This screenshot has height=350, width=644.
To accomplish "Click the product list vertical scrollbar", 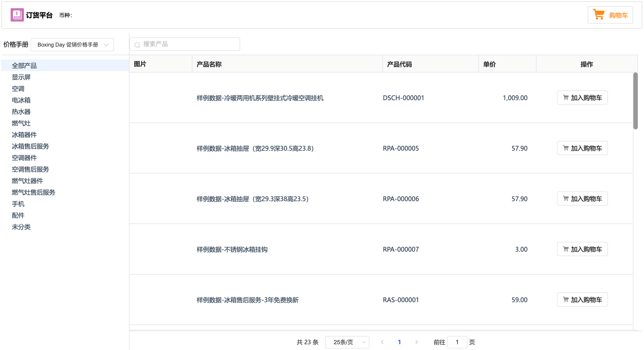I will (x=635, y=101).
